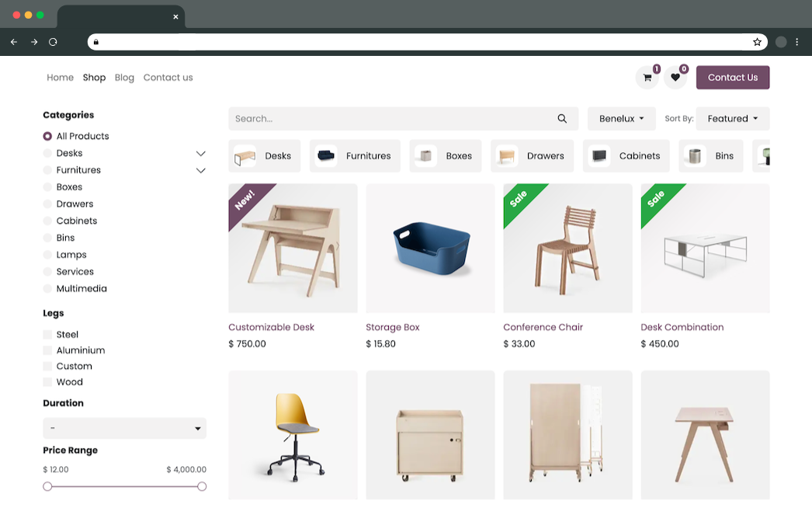Open the wishlist heart icon
This screenshot has width=812, height=508.
click(675, 78)
